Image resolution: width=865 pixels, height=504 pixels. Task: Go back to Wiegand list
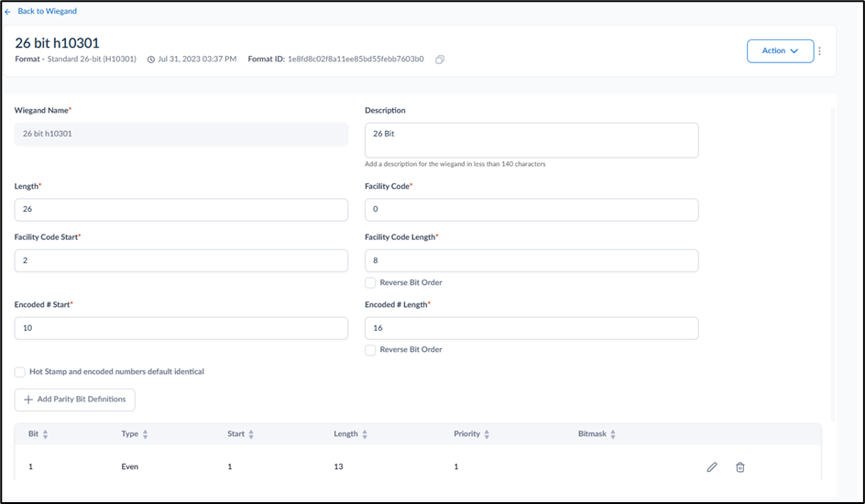47,11
